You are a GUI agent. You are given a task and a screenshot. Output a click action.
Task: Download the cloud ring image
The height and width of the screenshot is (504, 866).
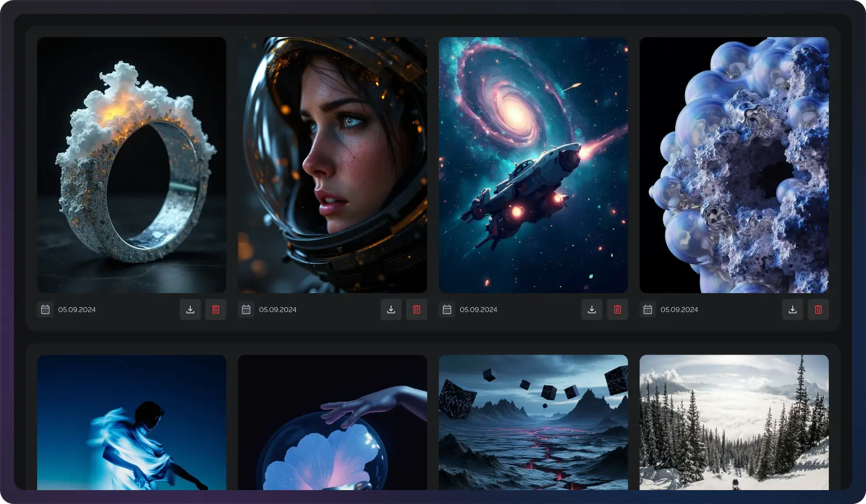(x=190, y=309)
